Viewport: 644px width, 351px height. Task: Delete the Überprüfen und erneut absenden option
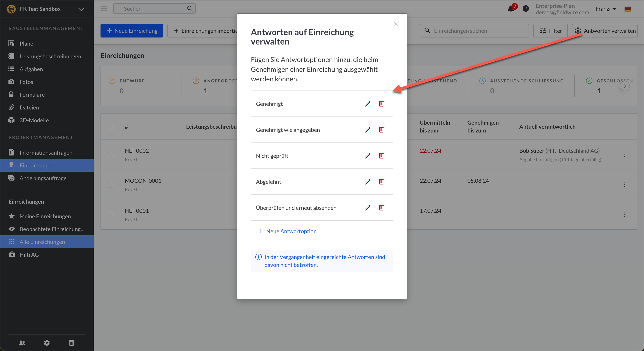click(381, 208)
